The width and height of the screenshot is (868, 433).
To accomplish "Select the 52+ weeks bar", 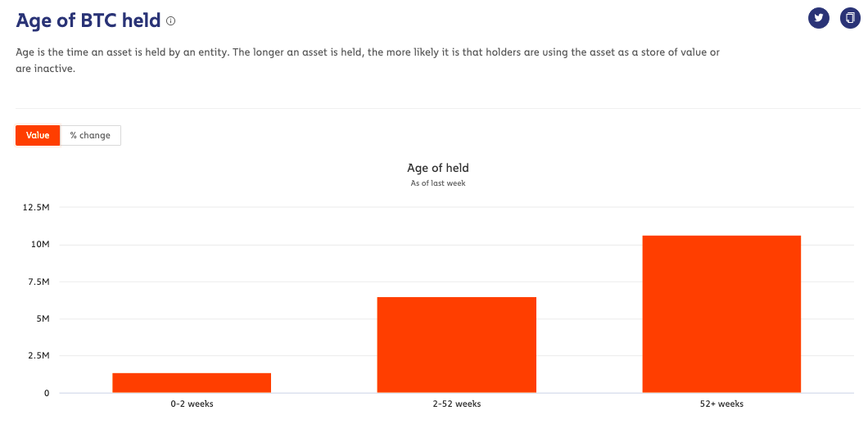I will click(721, 314).
